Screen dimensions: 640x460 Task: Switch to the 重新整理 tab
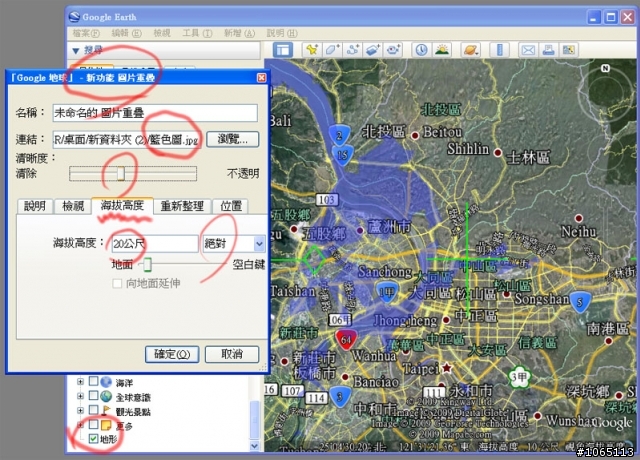pyautogui.click(x=182, y=206)
